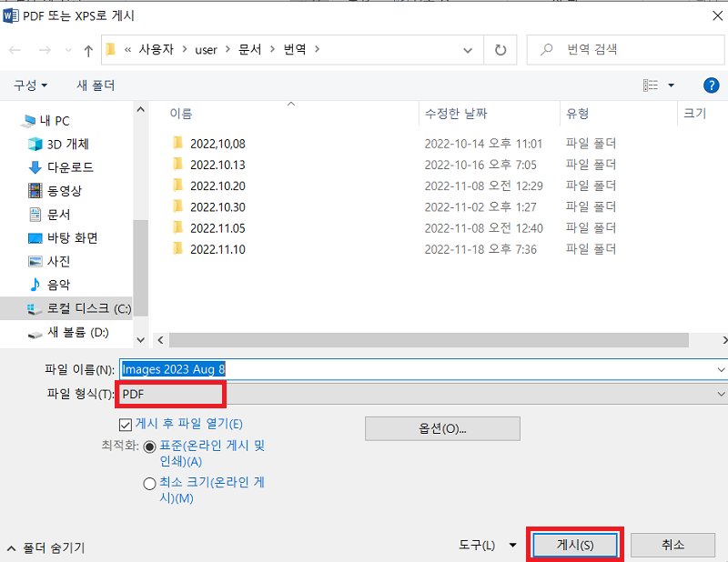Click the 다운로드 blue arrow icon
Screen dimensions: 728x562
pos(35,167)
